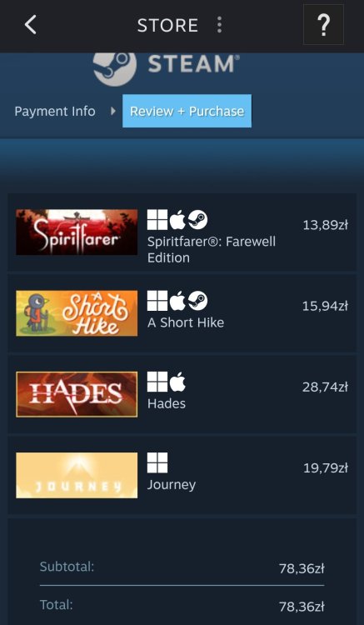Open the Journey game thumbnail
Screen dimensions: 364x625
(77, 475)
